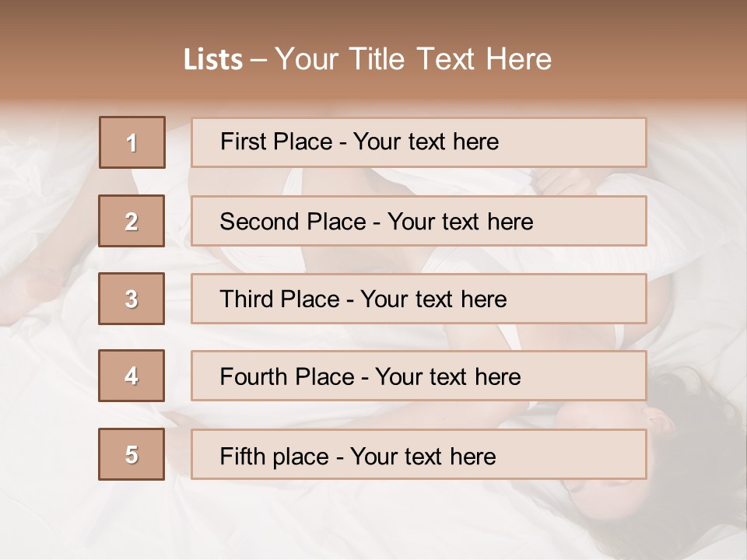This screenshot has width=747, height=560.
Task: Click the word 'Third' in the third item
Action: pos(247,299)
